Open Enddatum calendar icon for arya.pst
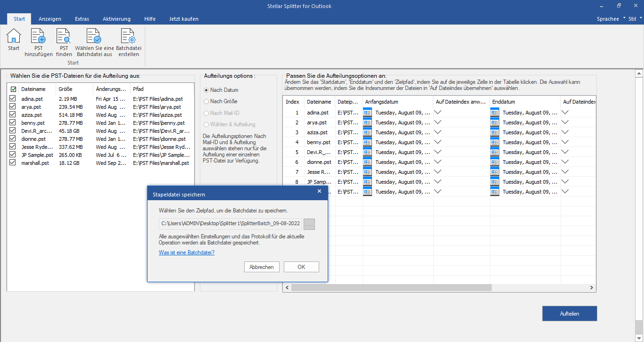644x342 pixels. [x=495, y=122]
